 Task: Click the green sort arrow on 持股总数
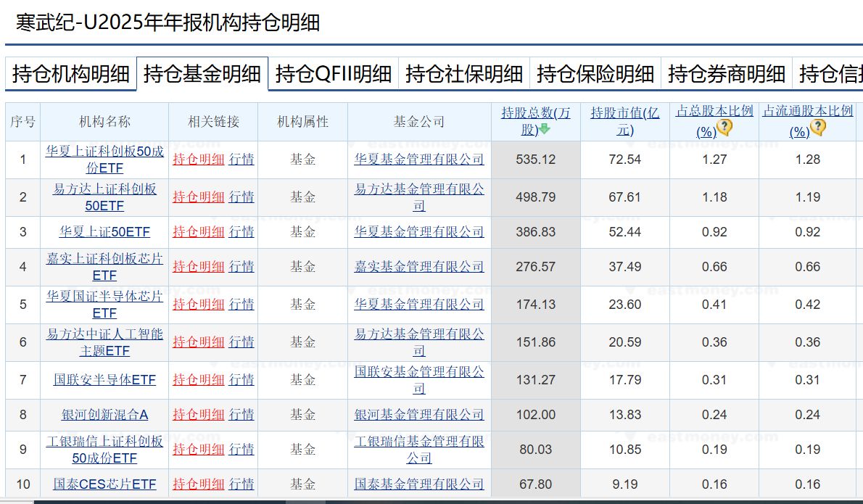(545, 130)
